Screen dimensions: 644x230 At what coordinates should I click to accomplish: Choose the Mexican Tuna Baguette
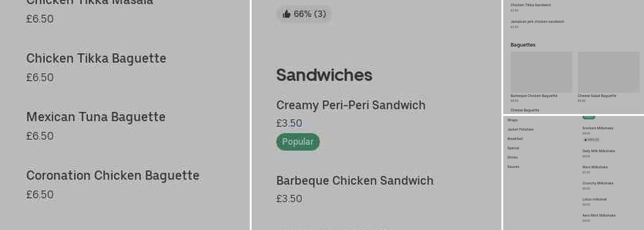(x=96, y=117)
